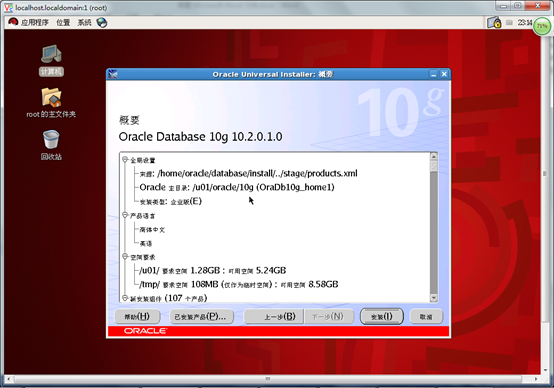This screenshot has height=388, width=554.
Task: Click the VNC window horizontal scrollbar thumb
Action: click(x=268, y=379)
